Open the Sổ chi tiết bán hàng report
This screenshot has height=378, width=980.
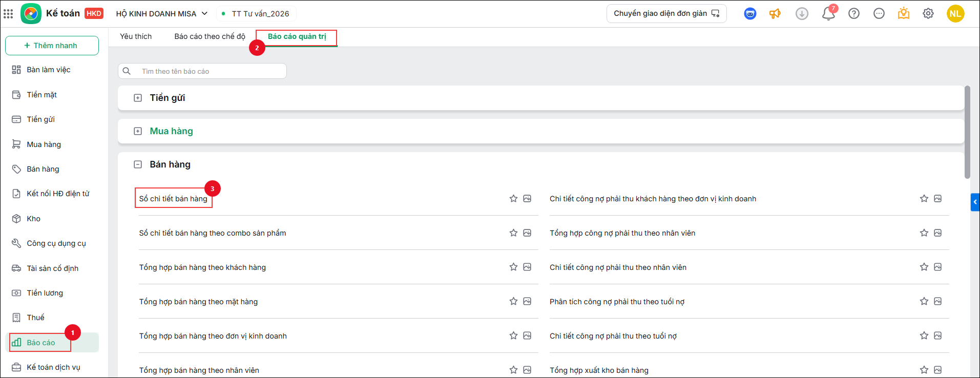(x=173, y=199)
